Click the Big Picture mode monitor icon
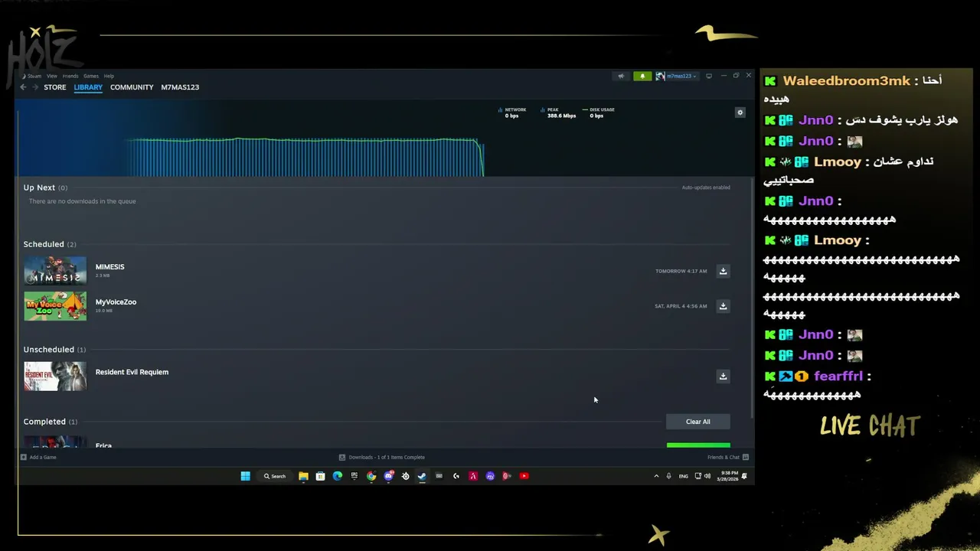This screenshot has width=980, height=551. [709, 76]
